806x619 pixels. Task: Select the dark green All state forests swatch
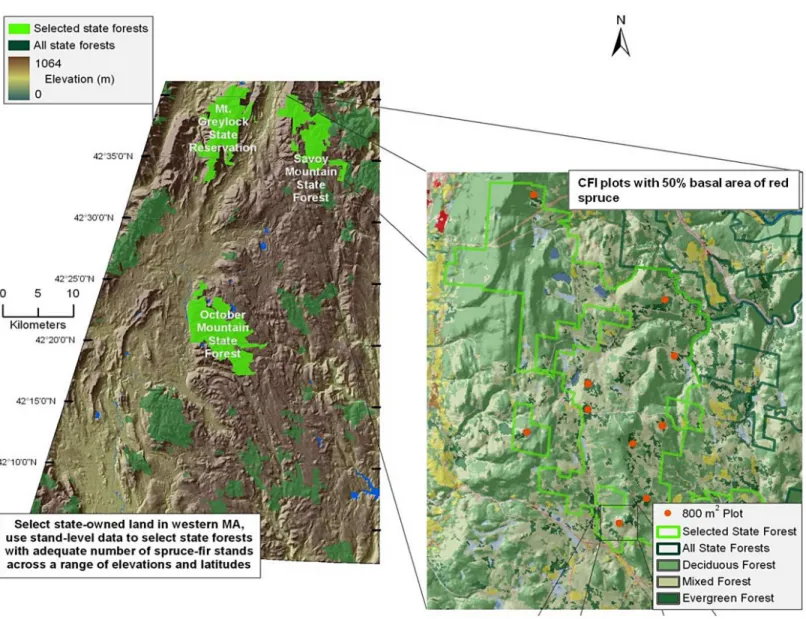19,45
